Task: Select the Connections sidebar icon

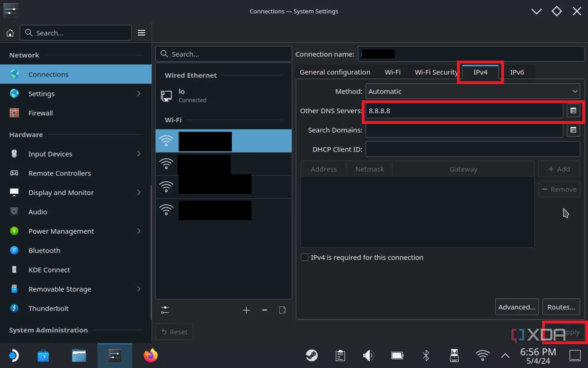Action: click(14, 74)
